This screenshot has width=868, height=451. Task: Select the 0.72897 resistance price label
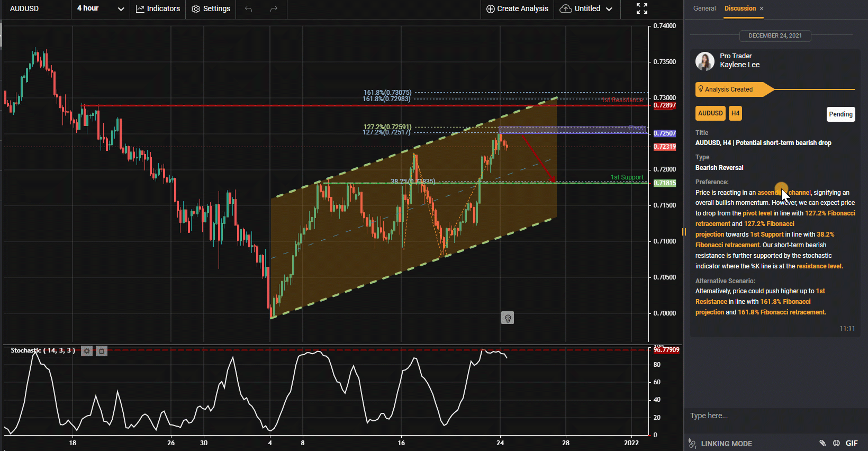665,105
